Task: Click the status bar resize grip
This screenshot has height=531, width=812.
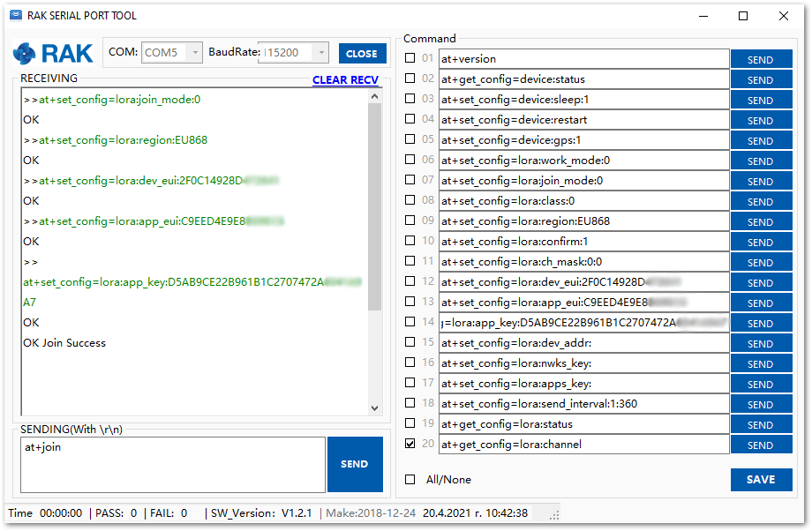Action: click(x=554, y=515)
